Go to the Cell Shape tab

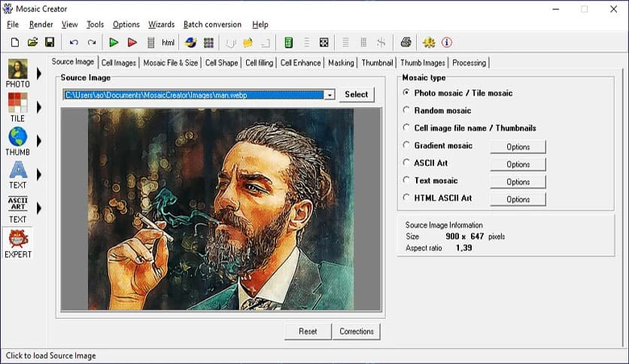click(221, 63)
